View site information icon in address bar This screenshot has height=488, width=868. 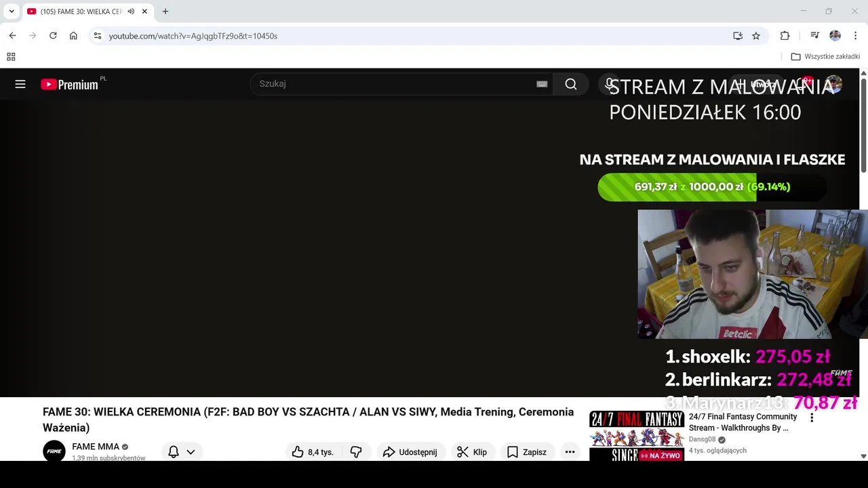pos(98,36)
